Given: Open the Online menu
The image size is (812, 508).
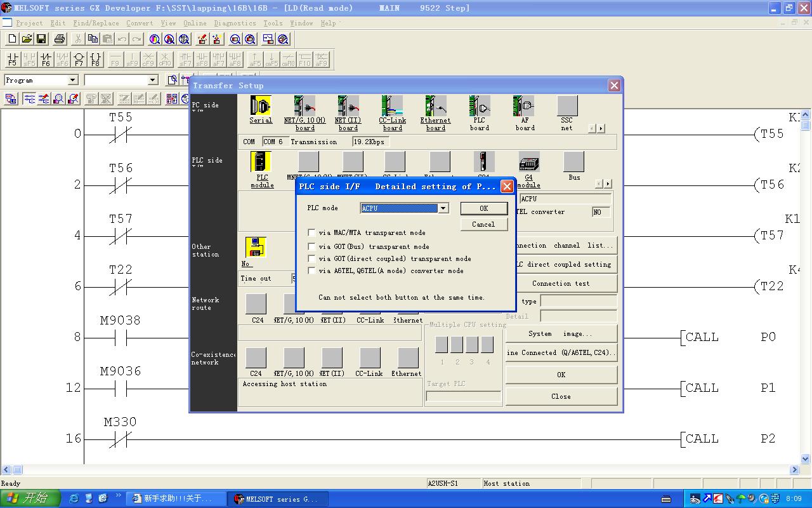Looking at the screenshot, I should [195, 23].
